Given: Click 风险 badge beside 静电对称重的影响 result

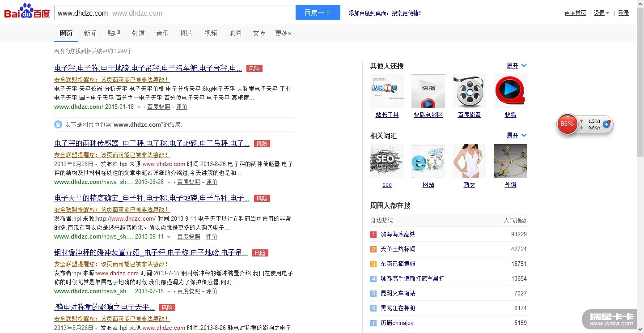Looking at the screenshot, I should click(x=167, y=307).
